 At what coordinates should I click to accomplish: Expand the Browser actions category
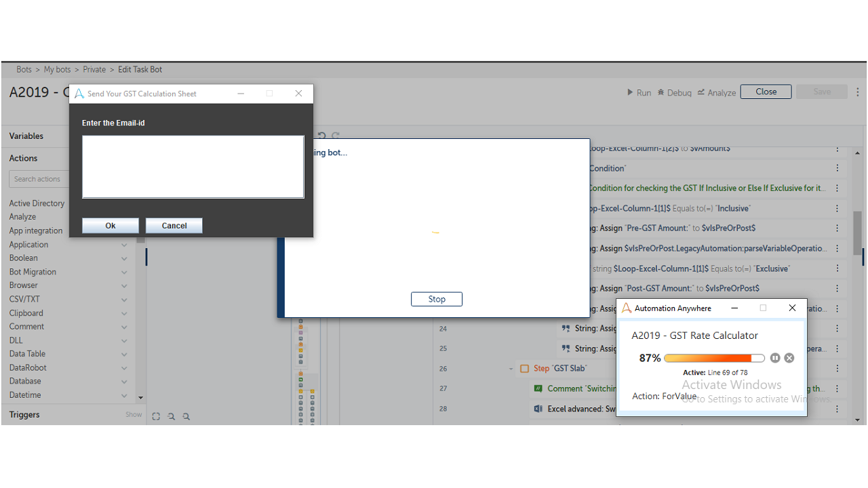[124, 285]
